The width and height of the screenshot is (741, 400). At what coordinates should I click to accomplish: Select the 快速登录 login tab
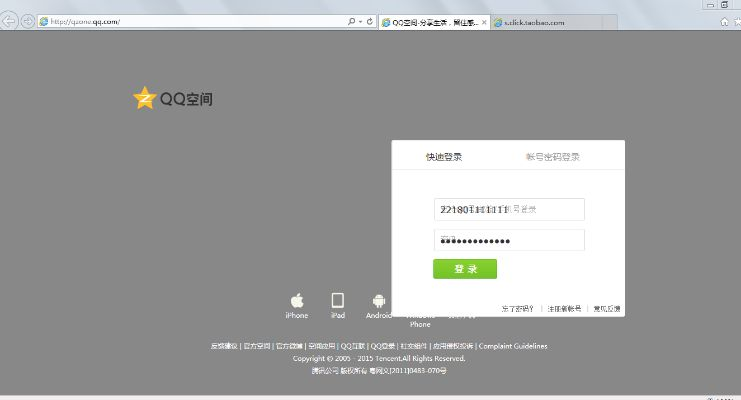444,157
